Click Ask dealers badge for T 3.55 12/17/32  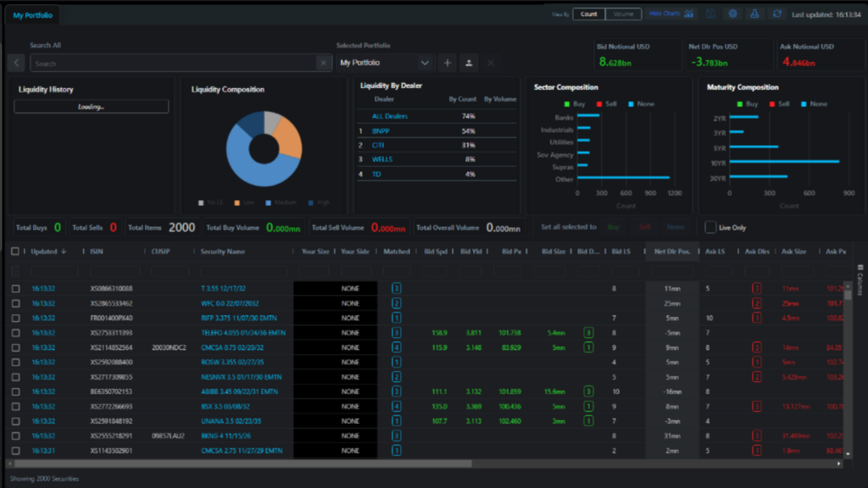pyautogui.click(x=757, y=288)
